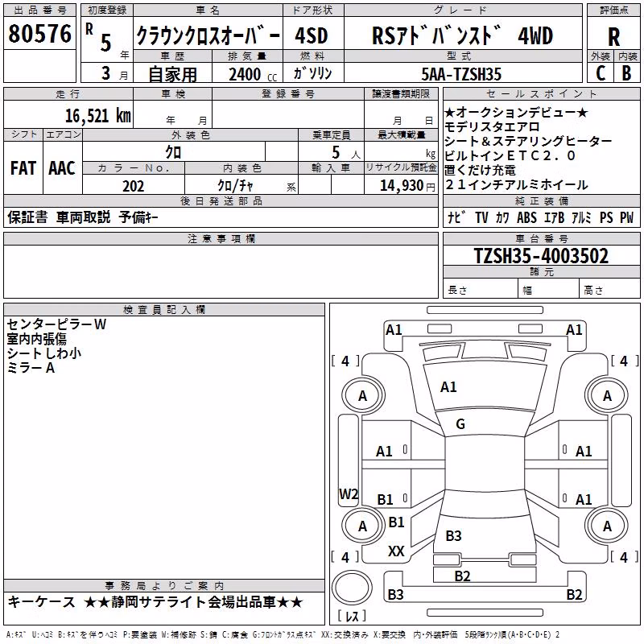Select the 事務局よりご案内 header
The height and width of the screenshot is (644, 644).
tap(164, 586)
